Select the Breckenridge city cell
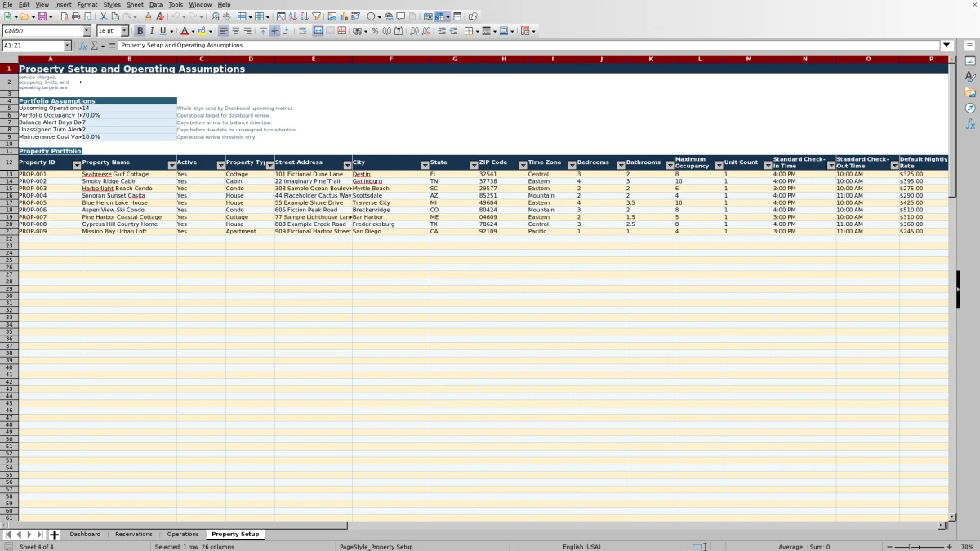The width and height of the screenshot is (980, 551). (x=390, y=210)
